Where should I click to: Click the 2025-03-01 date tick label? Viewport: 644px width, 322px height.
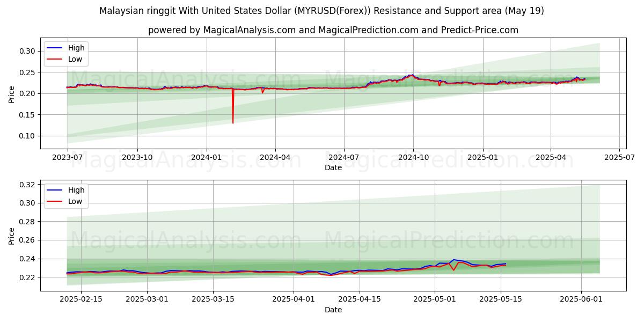148,300
